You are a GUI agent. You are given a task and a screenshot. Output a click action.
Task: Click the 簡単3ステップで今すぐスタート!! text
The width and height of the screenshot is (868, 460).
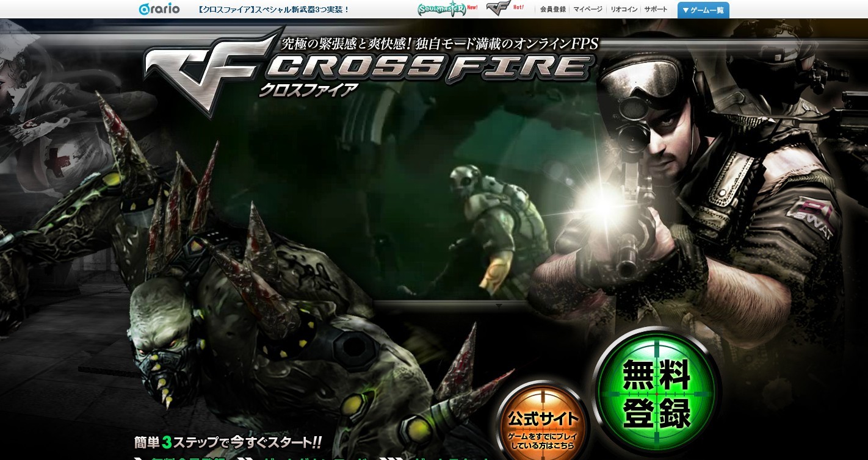point(228,441)
